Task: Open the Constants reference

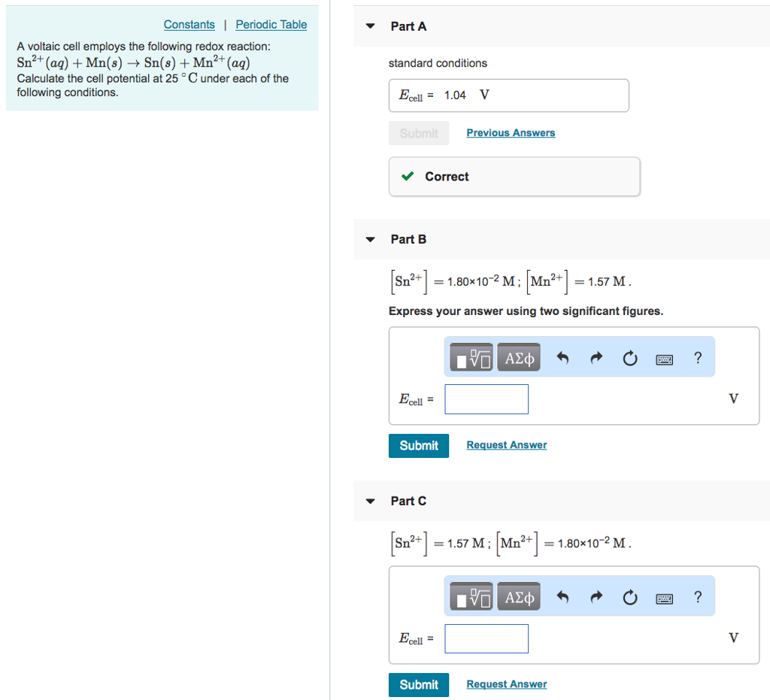Action: pyautogui.click(x=189, y=24)
